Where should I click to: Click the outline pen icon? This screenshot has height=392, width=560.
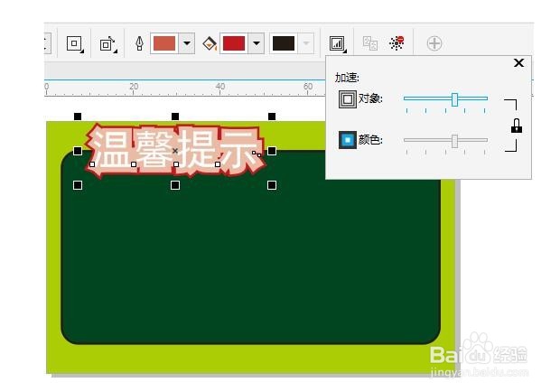[x=139, y=43]
